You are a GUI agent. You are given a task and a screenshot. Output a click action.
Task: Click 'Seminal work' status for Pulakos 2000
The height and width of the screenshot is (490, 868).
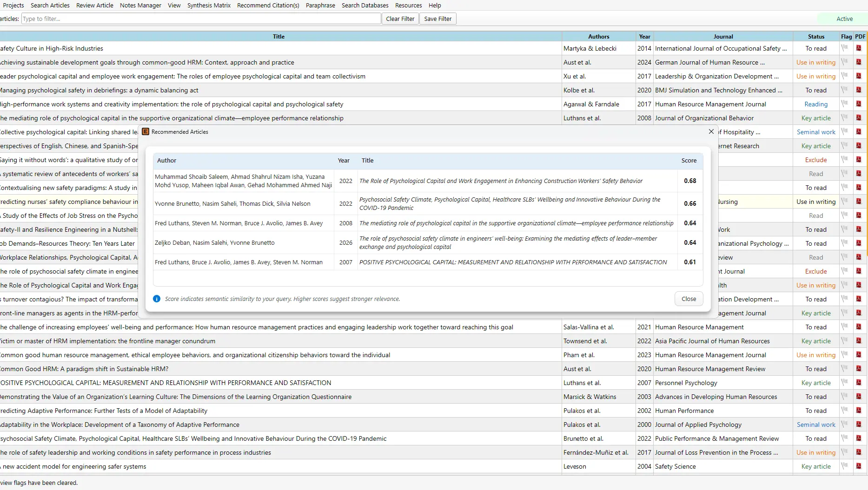pos(816,425)
